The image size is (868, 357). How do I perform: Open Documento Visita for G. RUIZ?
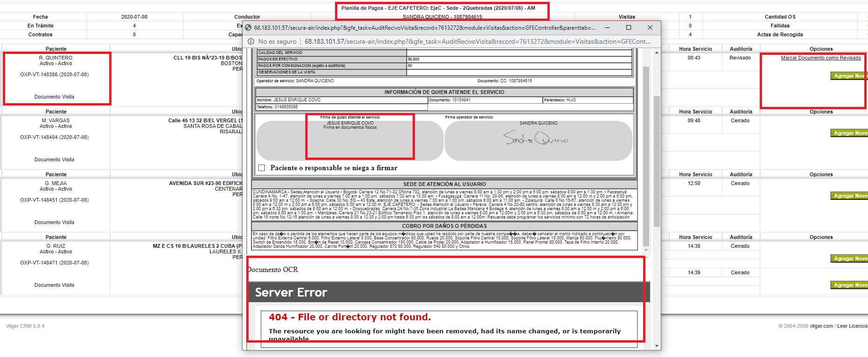tap(54, 285)
